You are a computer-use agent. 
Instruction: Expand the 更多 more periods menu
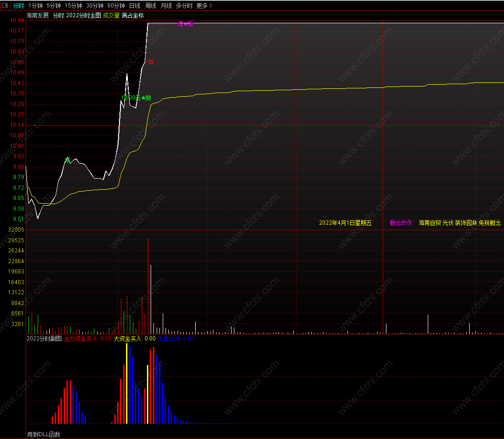click(205, 6)
